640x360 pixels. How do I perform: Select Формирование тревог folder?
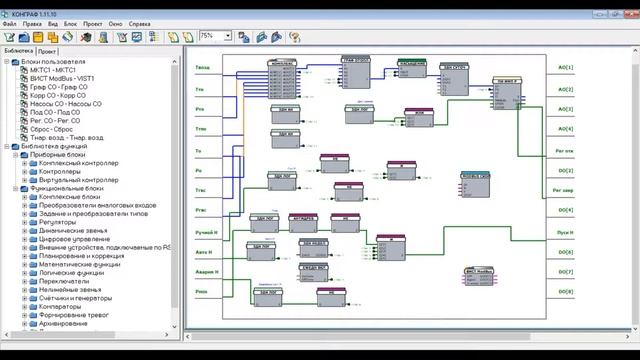click(x=74, y=315)
